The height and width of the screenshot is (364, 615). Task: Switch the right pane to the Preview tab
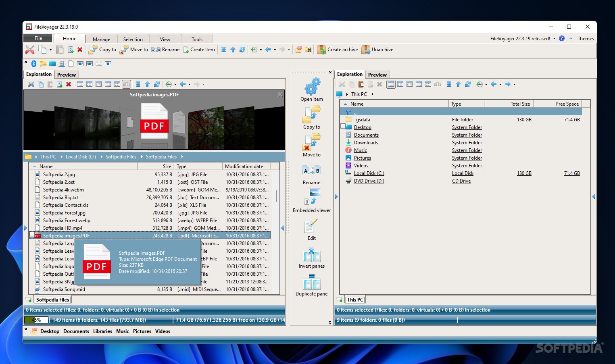(377, 75)
